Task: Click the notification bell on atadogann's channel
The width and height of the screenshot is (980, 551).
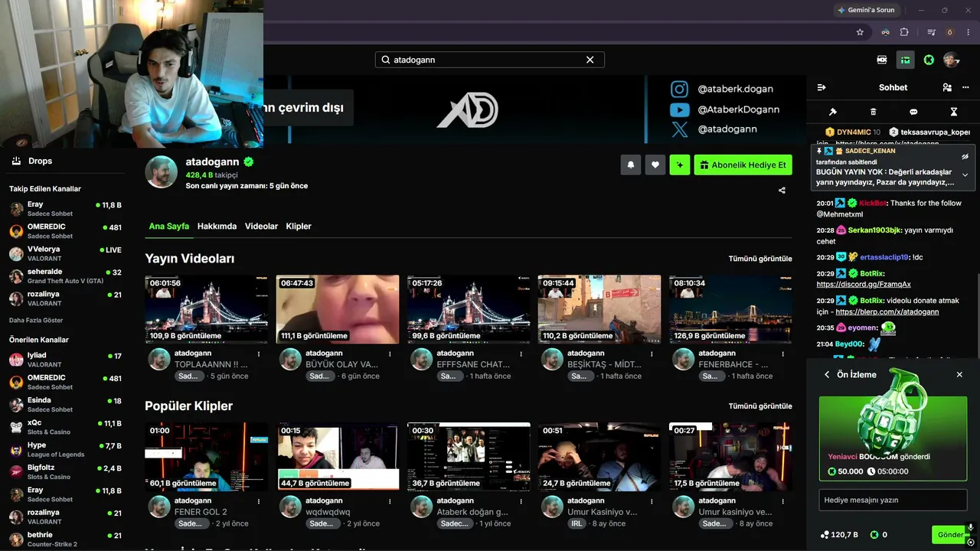Action: pos(631,165)
